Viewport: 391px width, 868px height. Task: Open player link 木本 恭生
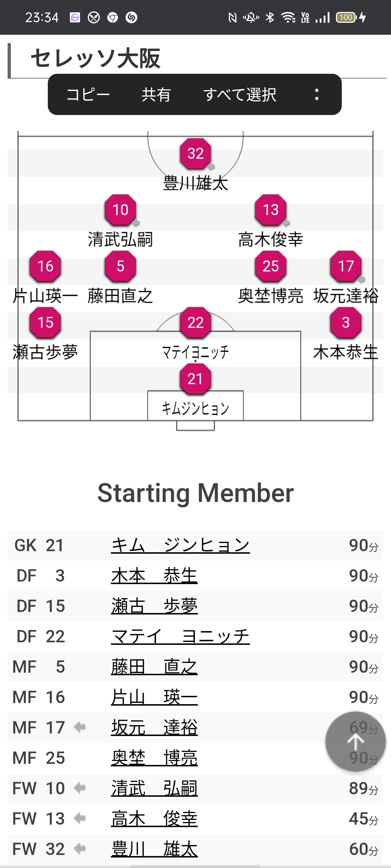coord(154,576)
